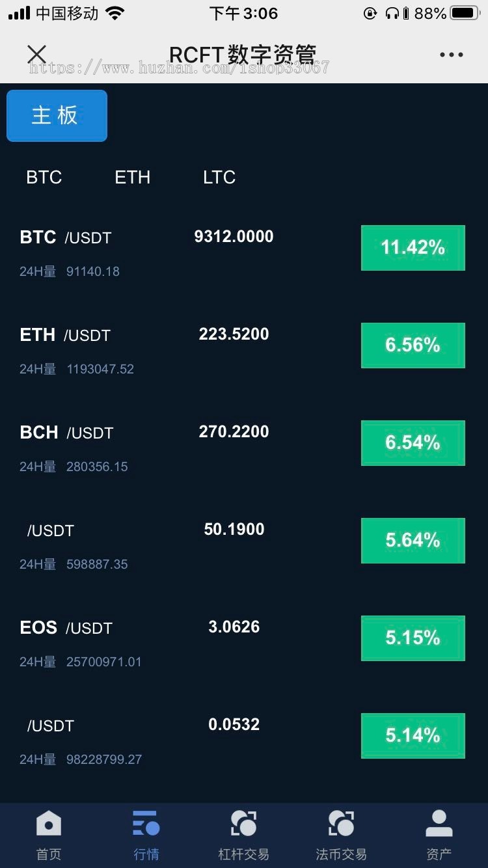Image resolution: width=488 pixels, height=868 pixels.
Task: Switch to the ETH tab
Action: [132, 177]
